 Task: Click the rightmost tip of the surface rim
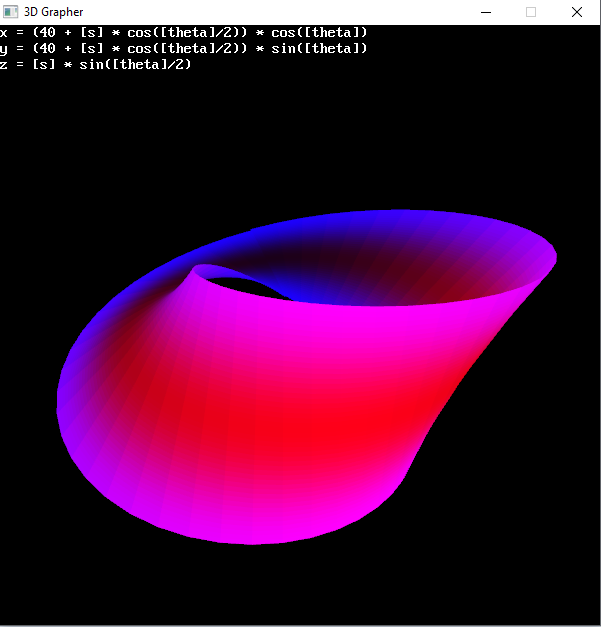[x=553, y=258]
